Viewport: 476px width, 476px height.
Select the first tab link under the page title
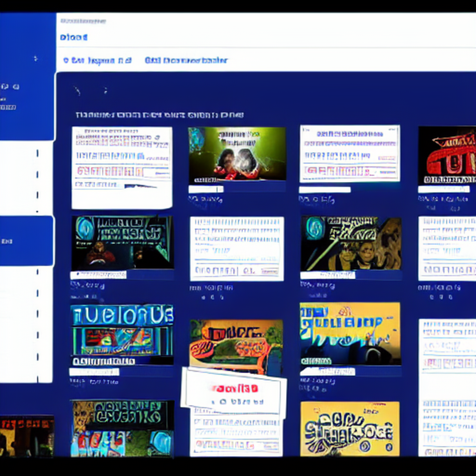[x=97, y=60]
